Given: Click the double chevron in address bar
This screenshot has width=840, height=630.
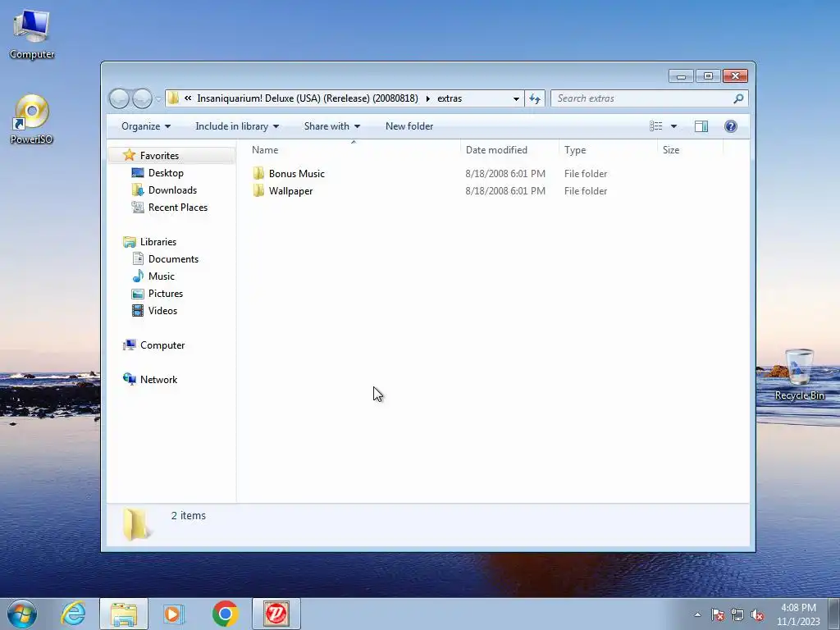Looking at the screenshot, I should (x=188, y=98).
